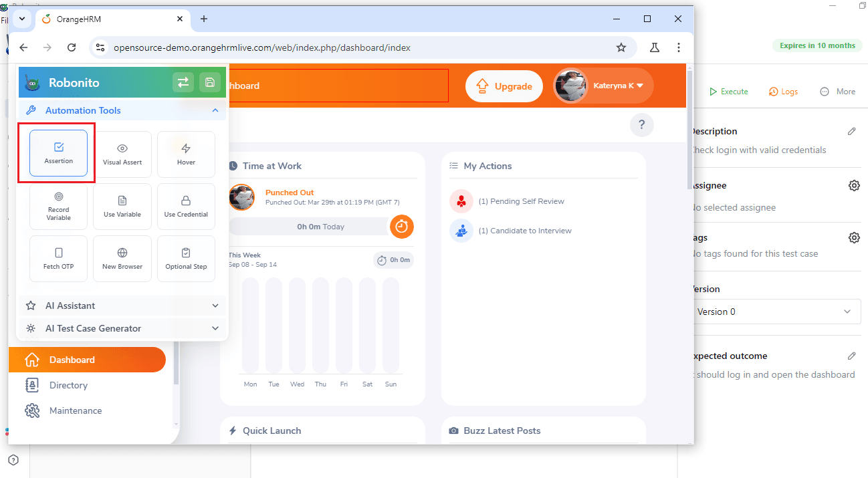Click the orange punch clock button
The height and width of the screenshot is (478, 868).
(402, 227)
